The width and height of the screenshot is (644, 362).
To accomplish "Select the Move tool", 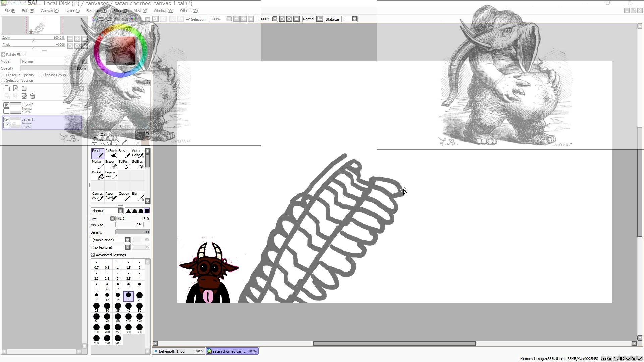I will (95, 143).
